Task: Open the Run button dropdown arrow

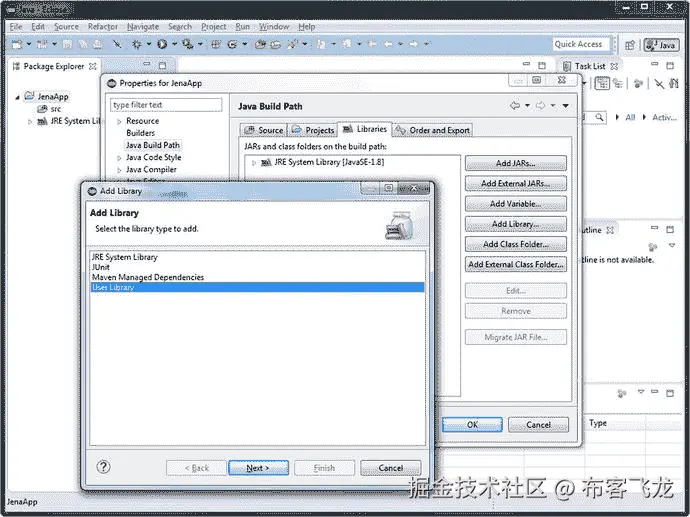Action: coord(174,44)
